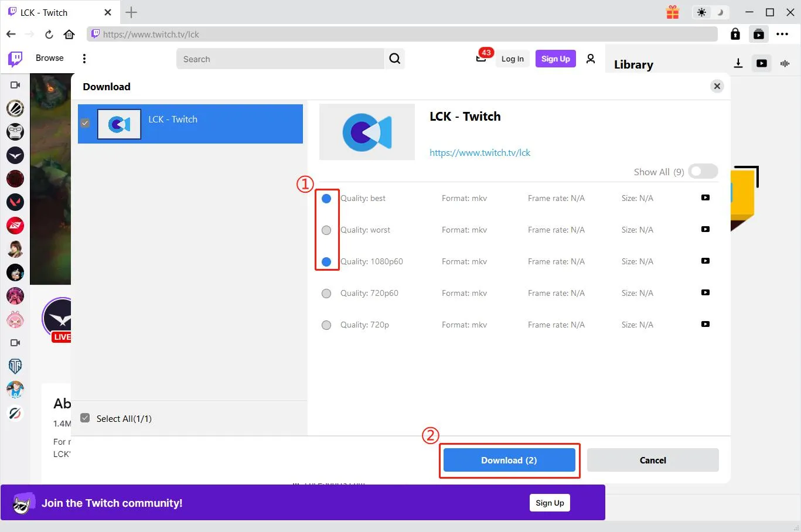The image size is (801, 532).
Task: Select the Quality: 720p60 radio option
Action: [x=326, y=294]
